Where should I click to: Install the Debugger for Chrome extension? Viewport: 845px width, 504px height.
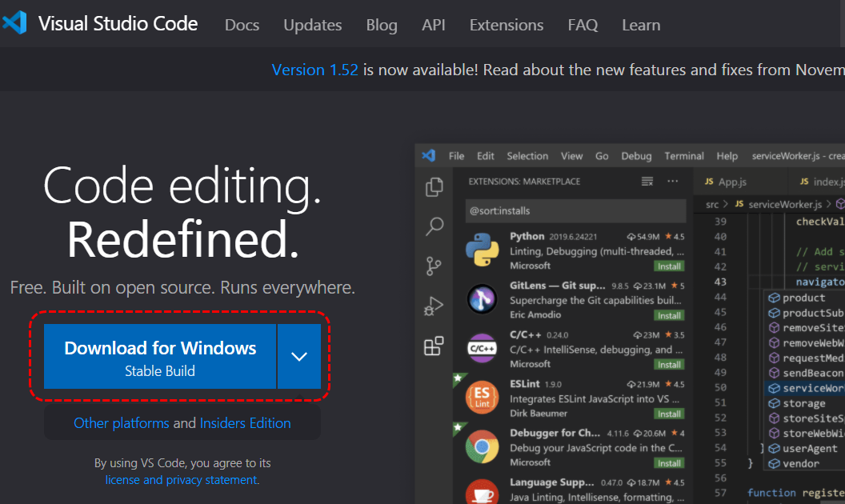pos(669,463)
